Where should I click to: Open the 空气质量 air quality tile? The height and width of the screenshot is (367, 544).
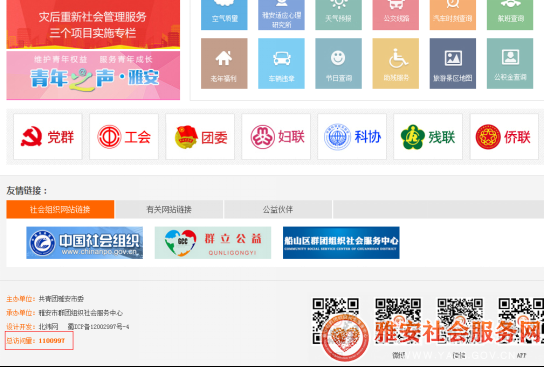coord(224,15)
